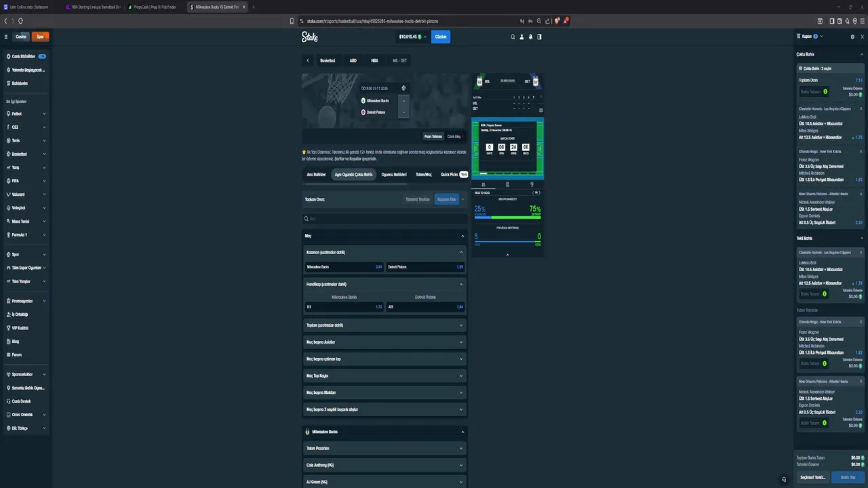Viewport: 868px width, 488px height.
Task: Click the stats icon beside the match date
Action: click(403, 88)
